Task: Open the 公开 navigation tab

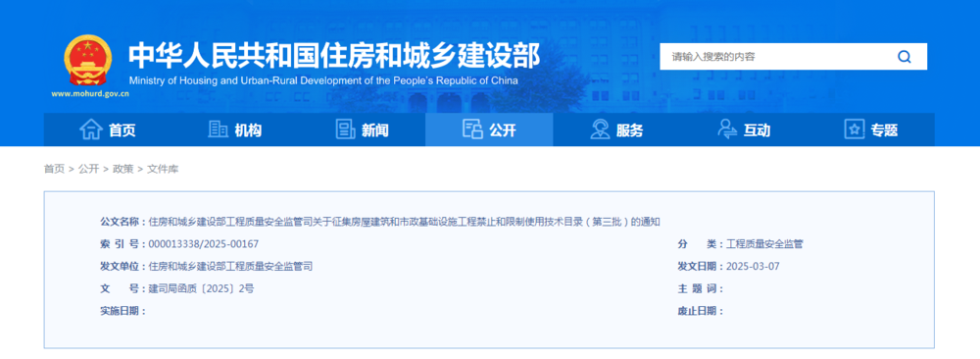Action: point(489,129)
